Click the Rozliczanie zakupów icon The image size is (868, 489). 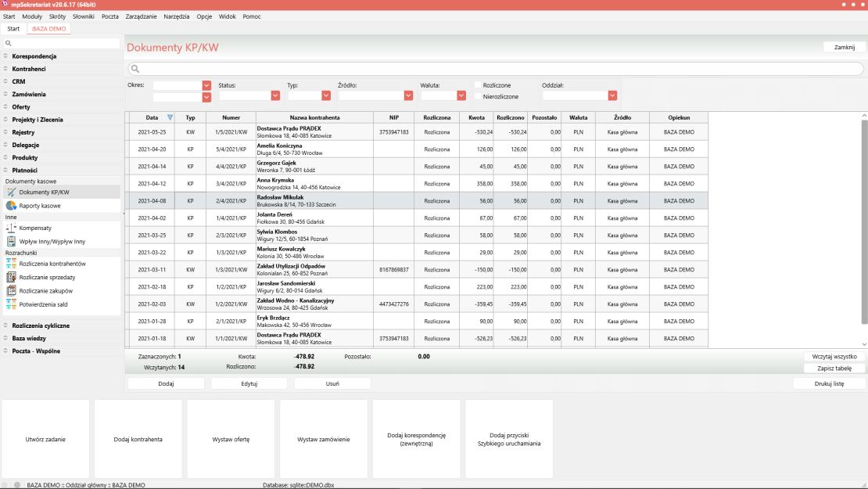pyautogui.click(x=11, y=291)
